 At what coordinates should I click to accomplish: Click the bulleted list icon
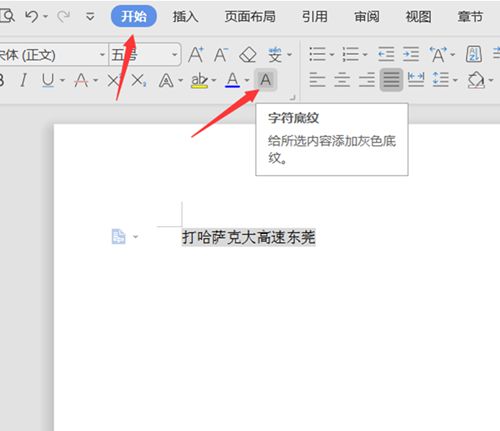click(x=317, y=54)
